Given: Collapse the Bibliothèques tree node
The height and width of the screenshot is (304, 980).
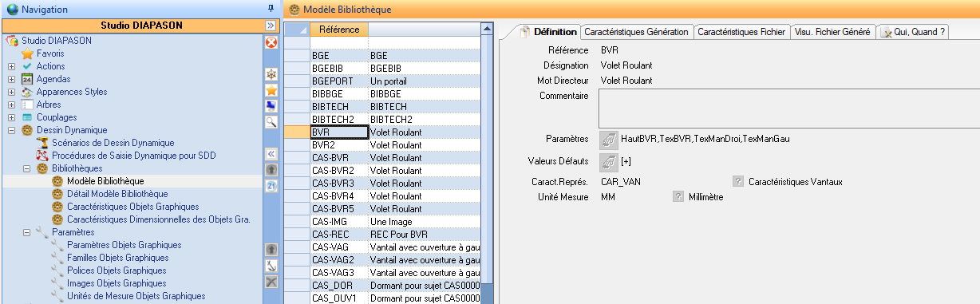Looking at the screenshot, I should point(26,168).
